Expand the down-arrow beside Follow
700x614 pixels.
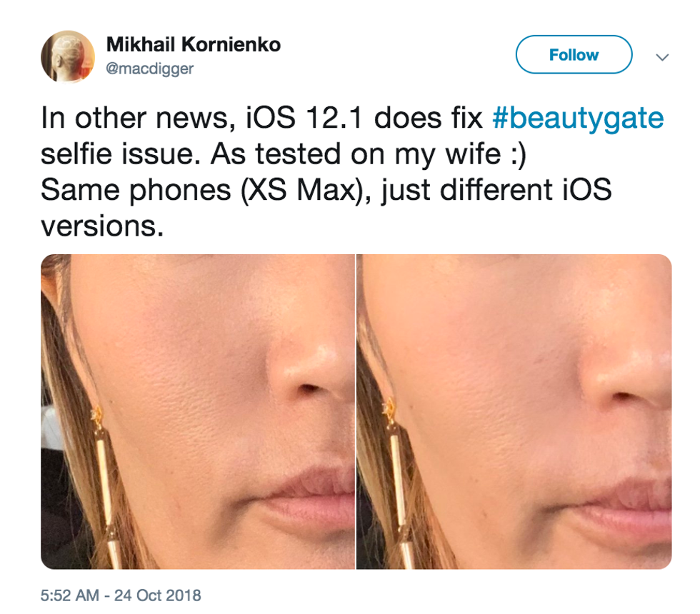(x=662, y=57)
